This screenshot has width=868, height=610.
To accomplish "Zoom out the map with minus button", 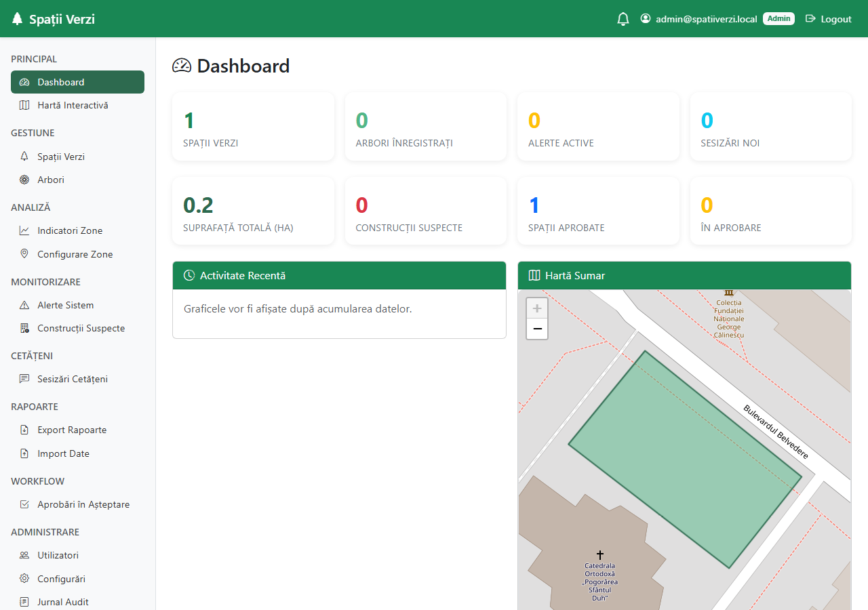I will pos(537,329).
